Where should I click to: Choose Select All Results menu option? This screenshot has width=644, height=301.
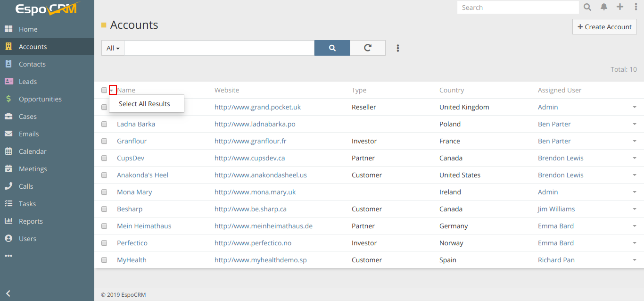pyautogui.click(x=144, y=104)
